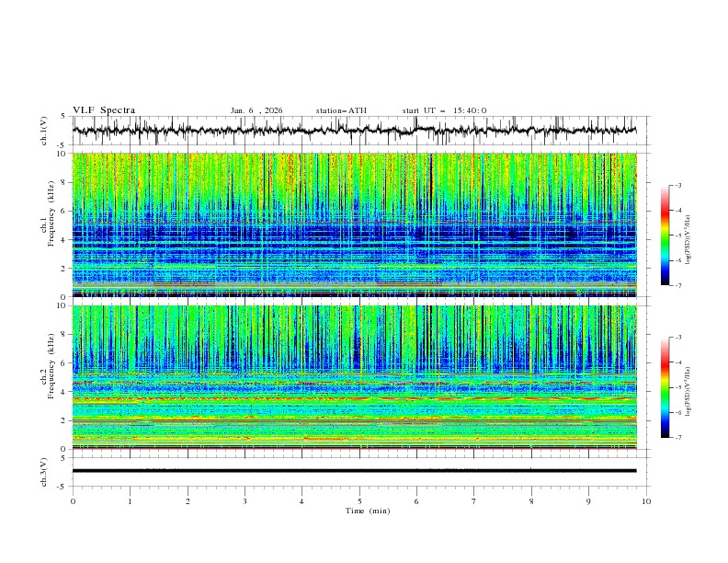Screen dimensions: 728x563
Task: Click the "ch.1(V)" axis label
Action: coord(44,131)
